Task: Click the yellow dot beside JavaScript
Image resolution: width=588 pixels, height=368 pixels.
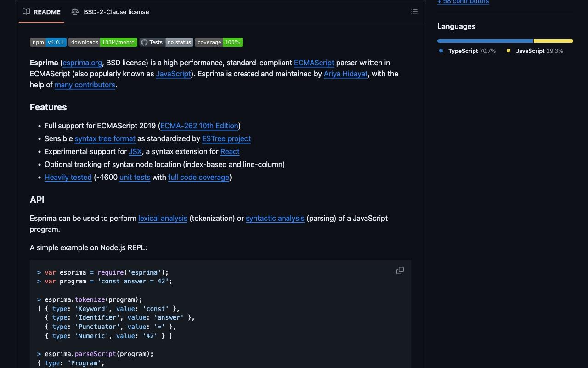Action: click(x=509, y=51)
